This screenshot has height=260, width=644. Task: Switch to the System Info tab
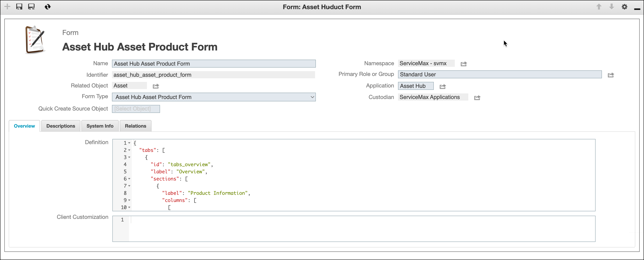100,126
